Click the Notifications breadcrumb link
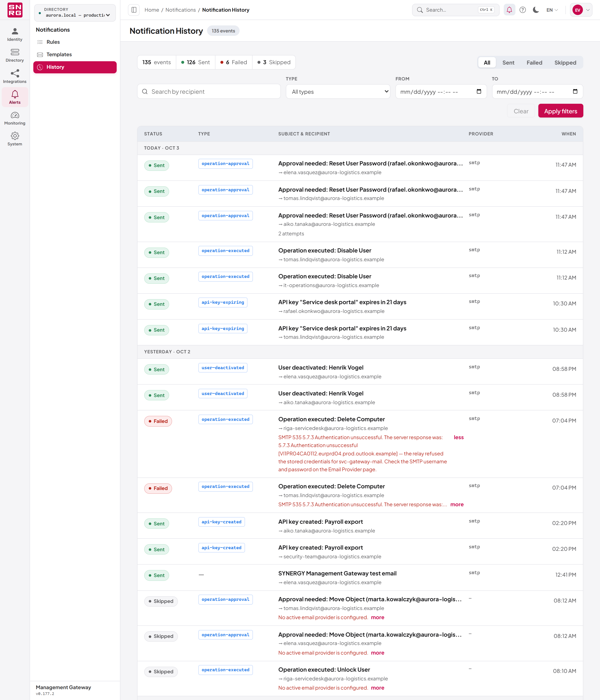 click(180, 10)
